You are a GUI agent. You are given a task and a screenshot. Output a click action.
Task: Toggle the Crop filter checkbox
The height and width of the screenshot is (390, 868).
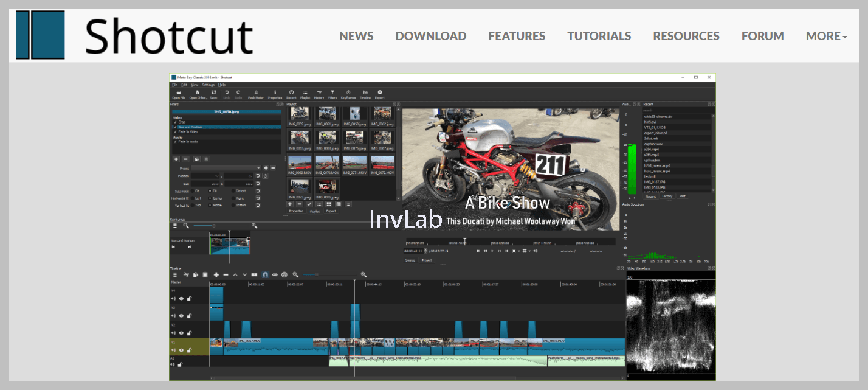click(x=175, y=122)
